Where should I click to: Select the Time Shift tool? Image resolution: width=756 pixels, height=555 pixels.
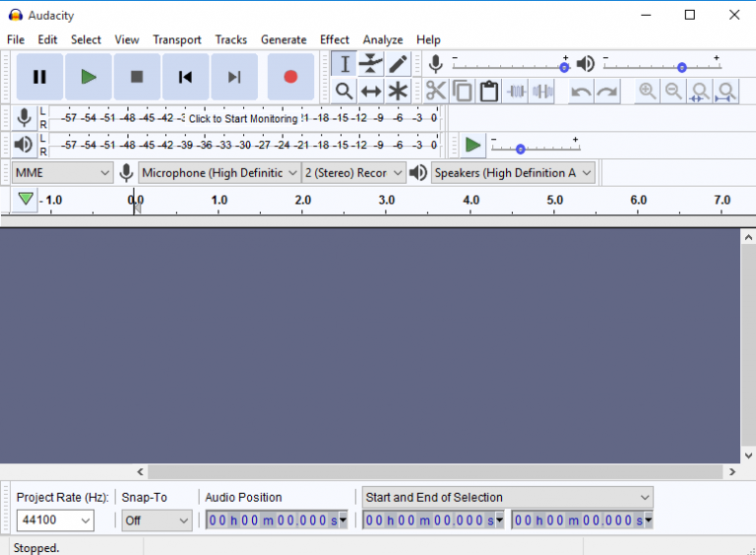point(371,92)
